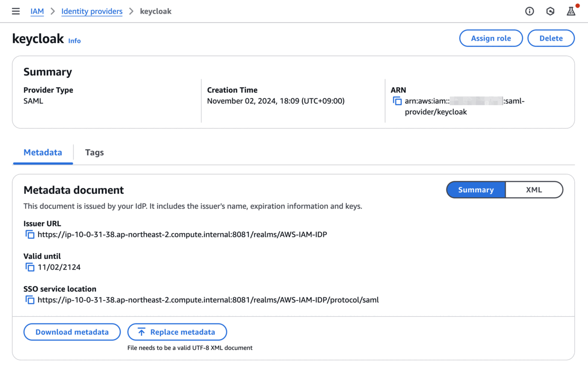The image size is (588, 369).
Task: Copy the ARN value
Action: point(397,101)
